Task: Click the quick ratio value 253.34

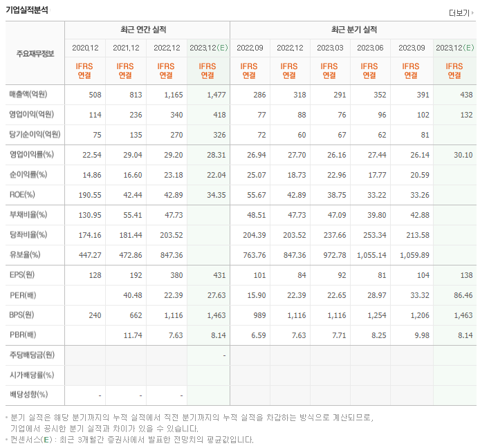Action: coord(375,235)
